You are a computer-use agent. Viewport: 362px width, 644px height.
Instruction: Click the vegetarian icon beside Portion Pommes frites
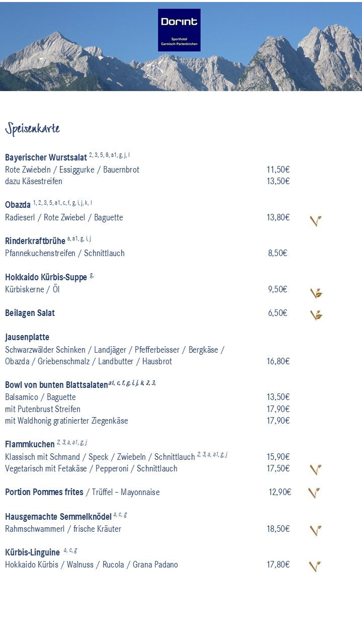coord(314,493)
